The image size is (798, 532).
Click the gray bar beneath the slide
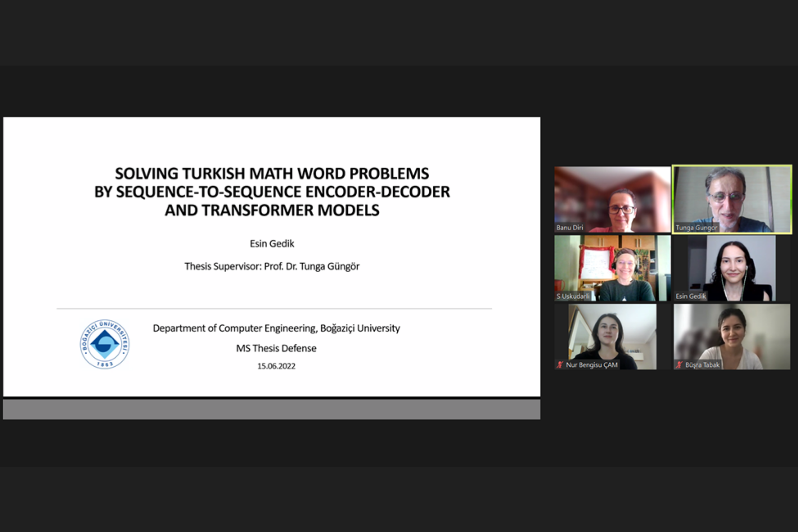coord(272,409)
